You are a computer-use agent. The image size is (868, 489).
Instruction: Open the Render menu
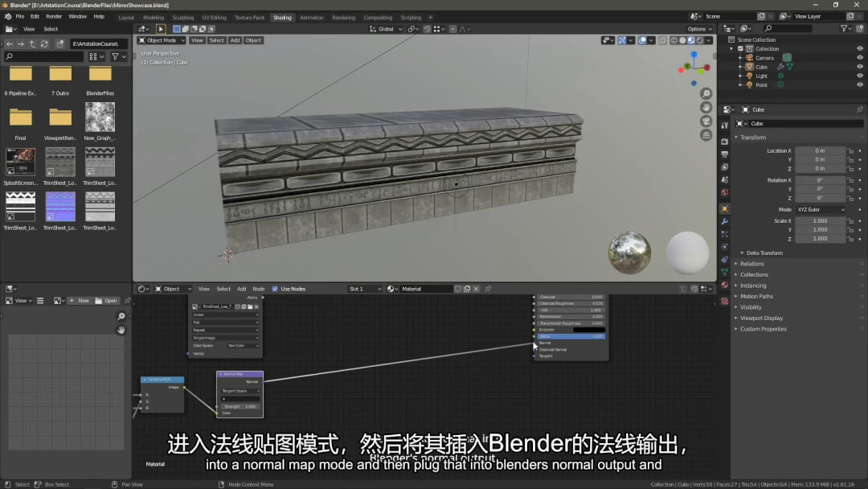pos(54,17)
